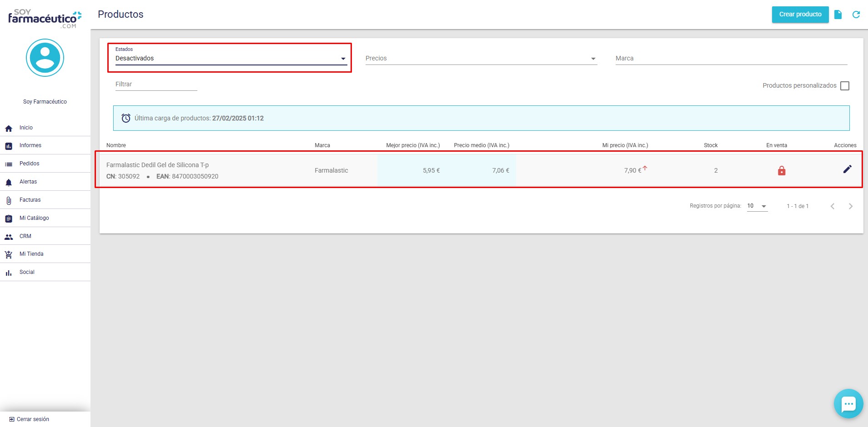868x427 pixels.
Task: Open Facturas menu item
Action: 45,200
